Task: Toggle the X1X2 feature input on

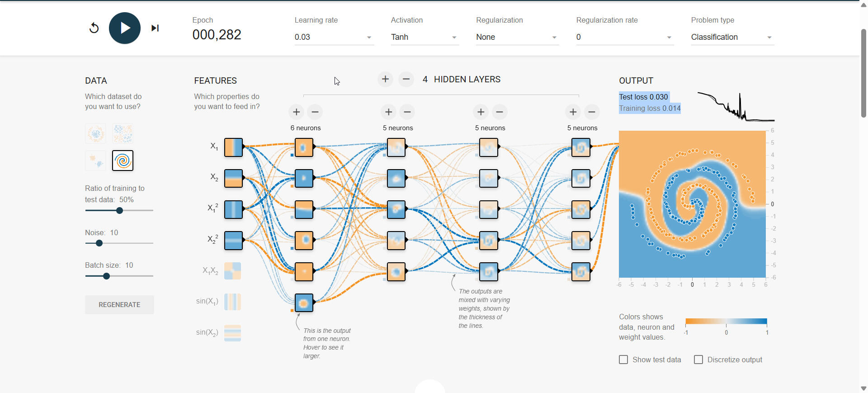Action: (233, 271)
